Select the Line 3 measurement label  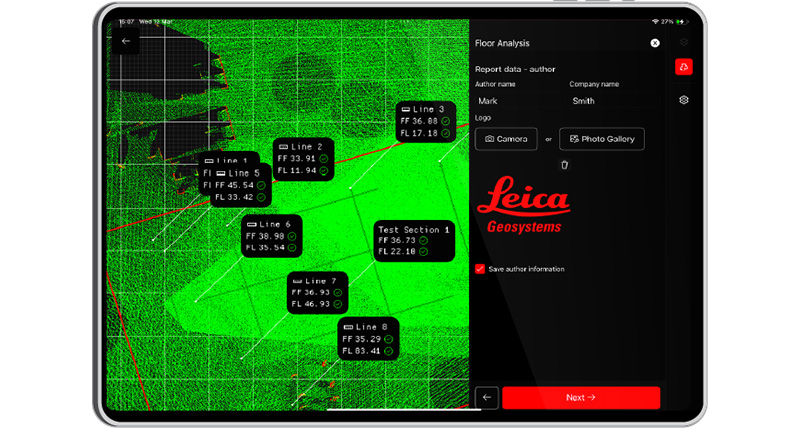click(426, 121)
